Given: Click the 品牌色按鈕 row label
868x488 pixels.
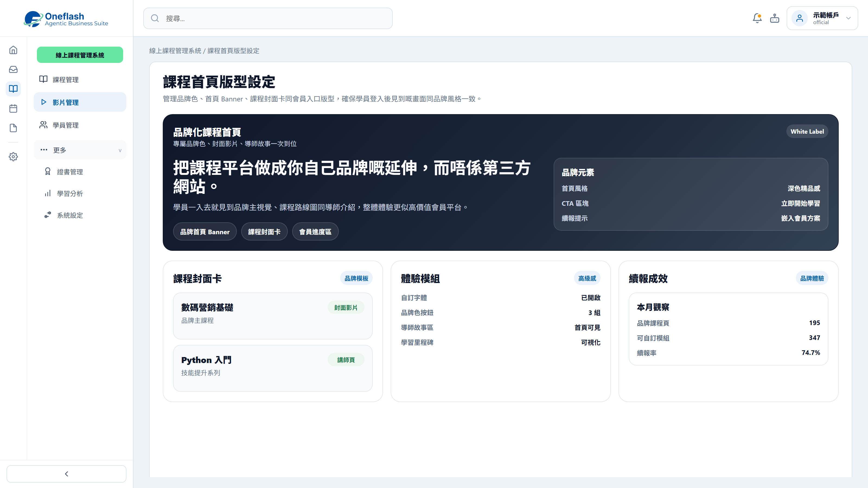Looking at the screenshot, I should (x=417, y=313).
